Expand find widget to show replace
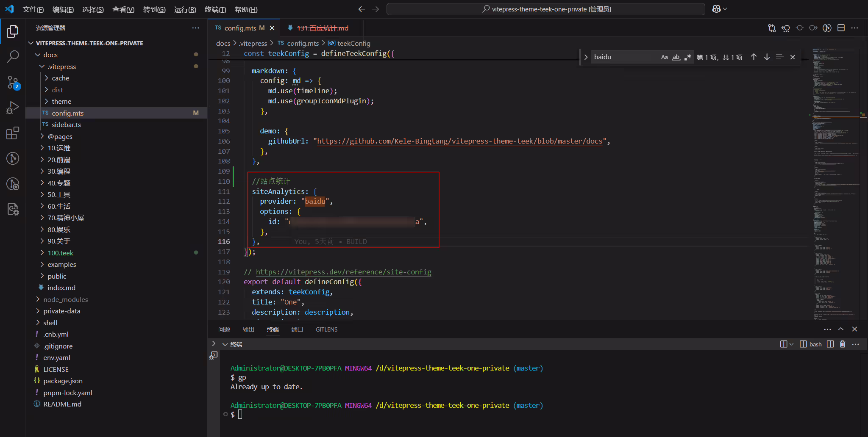This screenshot has height=437, width=868. (x=586, y=57)
